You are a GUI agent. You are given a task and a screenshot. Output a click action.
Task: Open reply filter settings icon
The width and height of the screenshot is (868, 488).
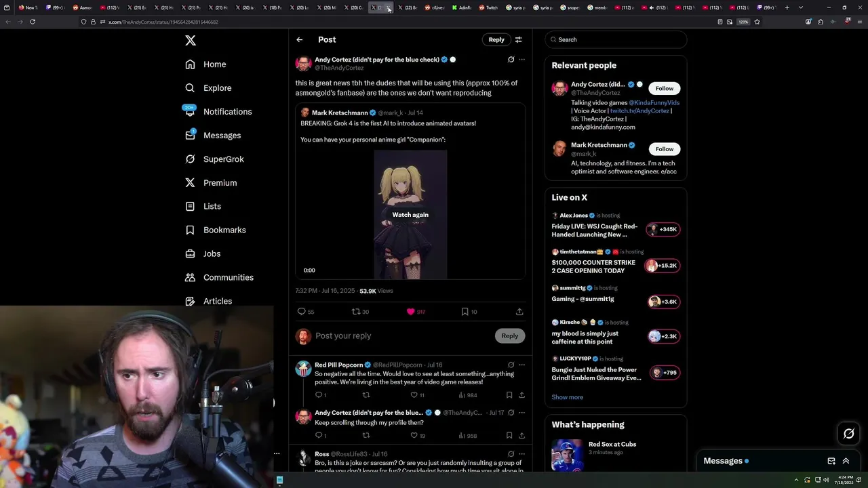(x=519, y=40)
